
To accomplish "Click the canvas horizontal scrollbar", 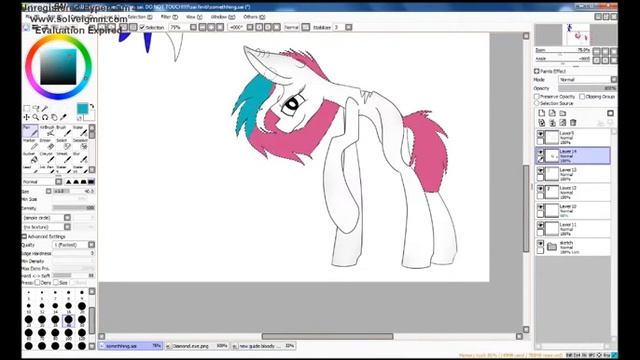I will [327, 336].
